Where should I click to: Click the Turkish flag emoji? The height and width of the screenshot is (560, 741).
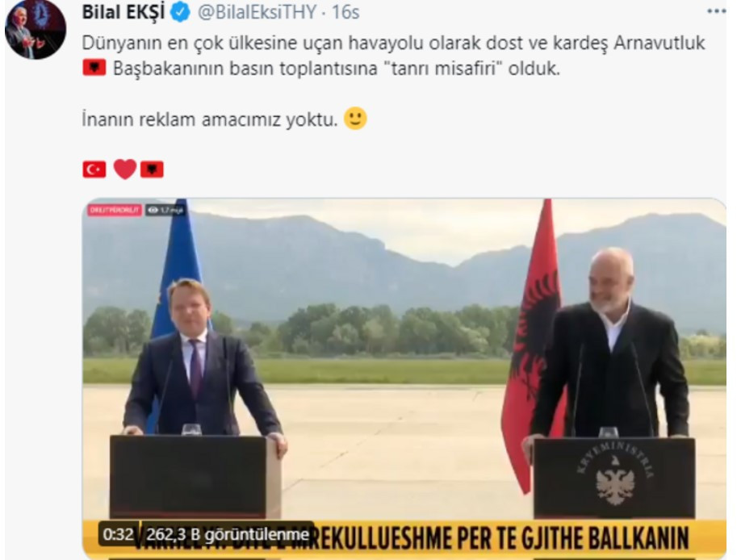click(94, 169)
